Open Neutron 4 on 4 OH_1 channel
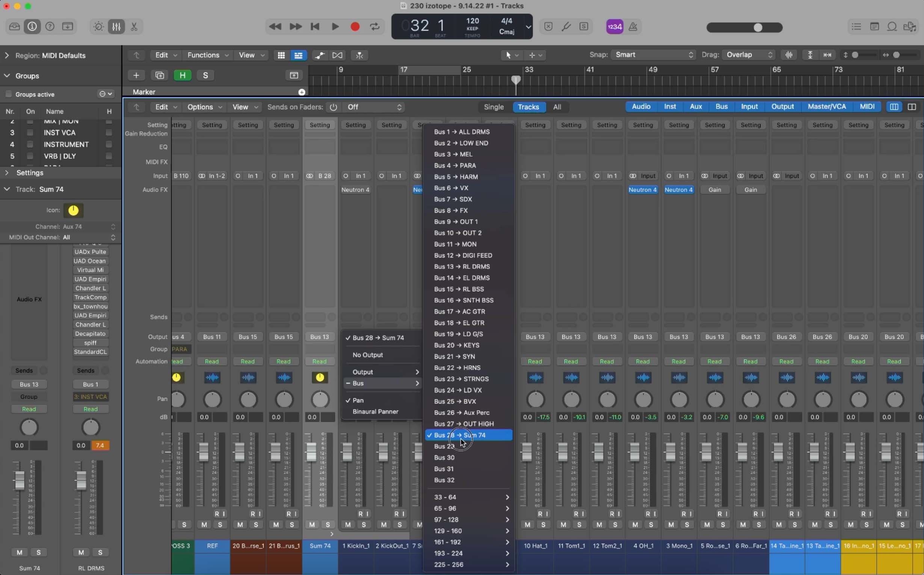The width and height of the screenshot is (924, 575). pos(643,190)
